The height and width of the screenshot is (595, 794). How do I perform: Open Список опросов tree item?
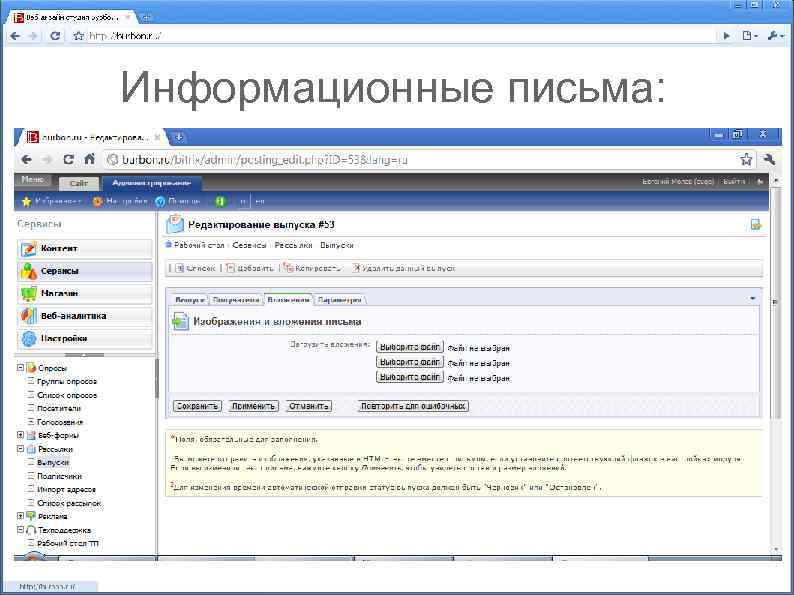pos(67,395)
